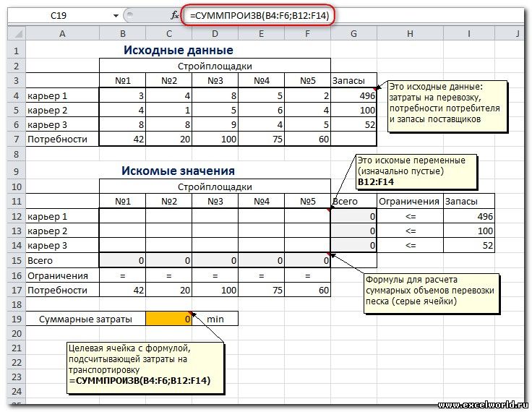Click '№3' header in row 3
The image size is (532, 412).
click(x=215, y=81)
